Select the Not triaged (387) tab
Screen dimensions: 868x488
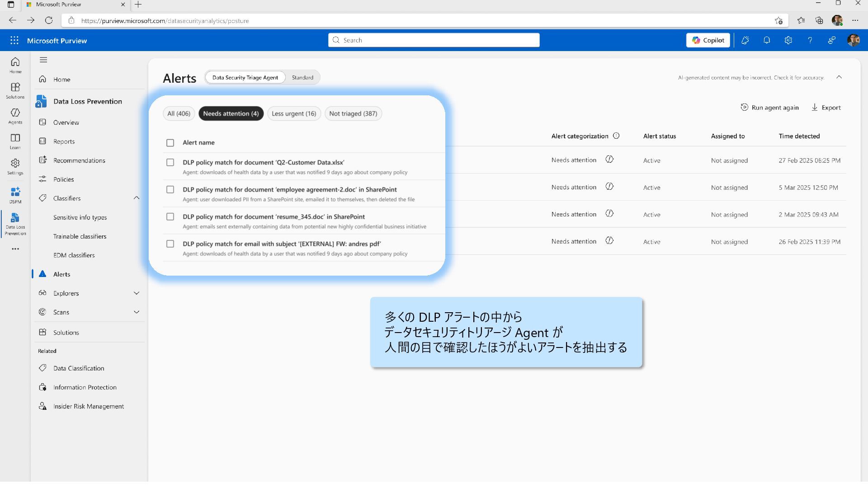353,113
